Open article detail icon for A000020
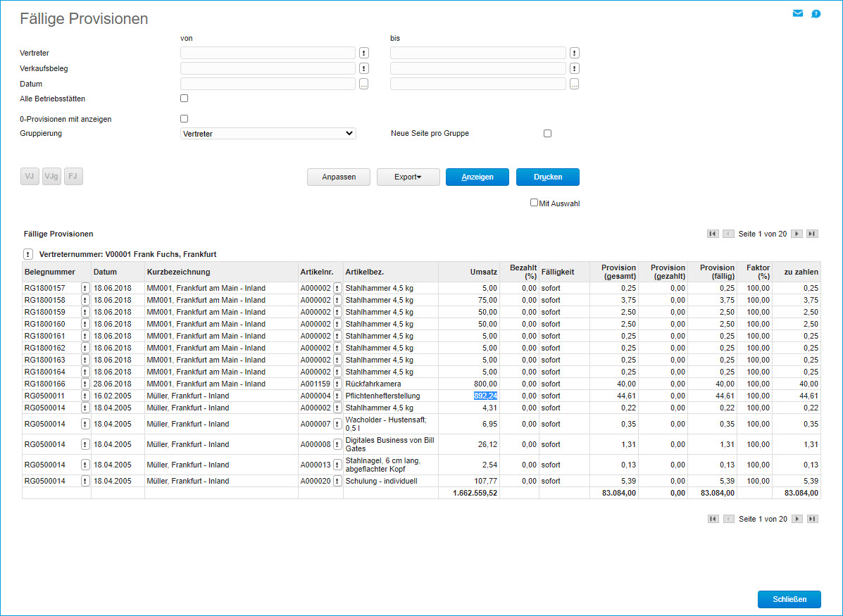843x616 pixels. pyautogui.click(x=337, y=481)
